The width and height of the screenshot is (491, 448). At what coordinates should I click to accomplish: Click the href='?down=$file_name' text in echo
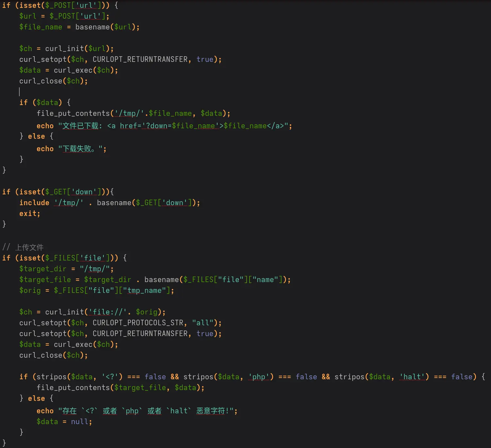click(169, 126)
